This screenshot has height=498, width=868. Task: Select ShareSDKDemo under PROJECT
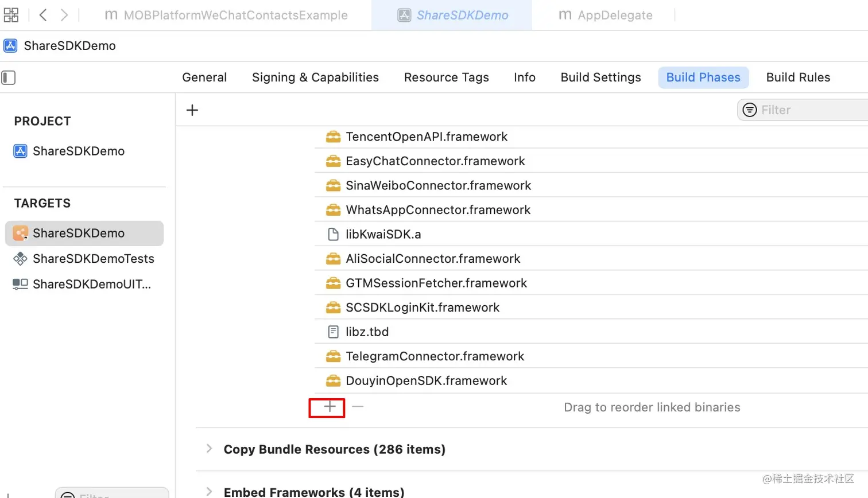(79, 151)
